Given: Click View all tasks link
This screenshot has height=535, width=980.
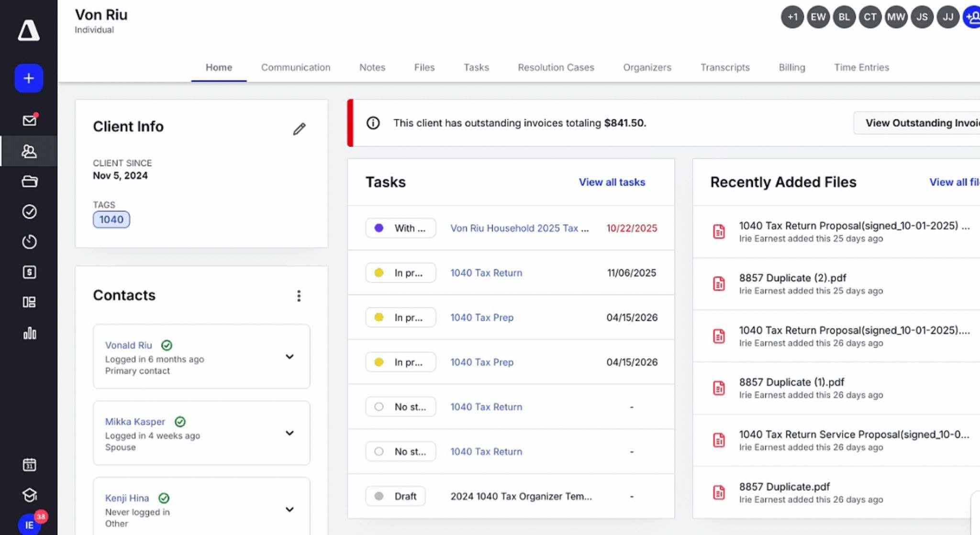Looking at the screenshot, I should [x=612, y=182].
